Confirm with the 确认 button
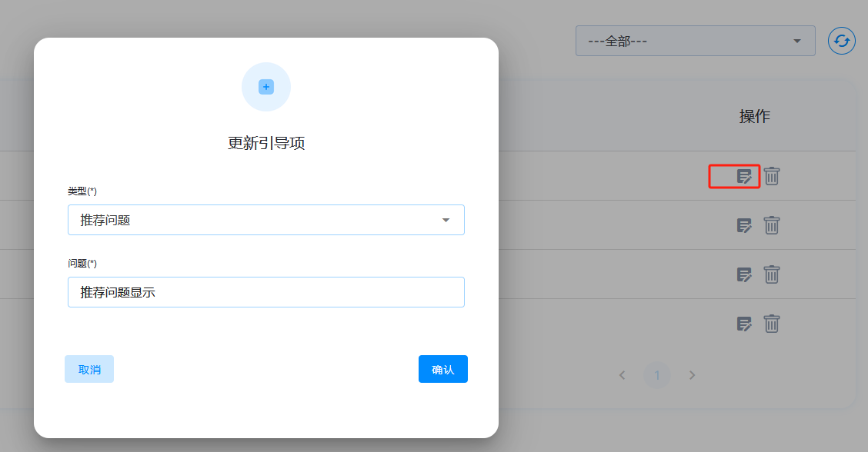The height and width of the screenshot is (452, 868). [x=442, y=369]
